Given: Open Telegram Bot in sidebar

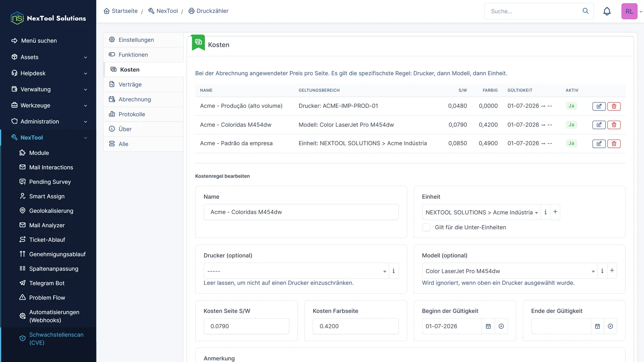Looking at the screenshot, I should (x=47, y=283).
